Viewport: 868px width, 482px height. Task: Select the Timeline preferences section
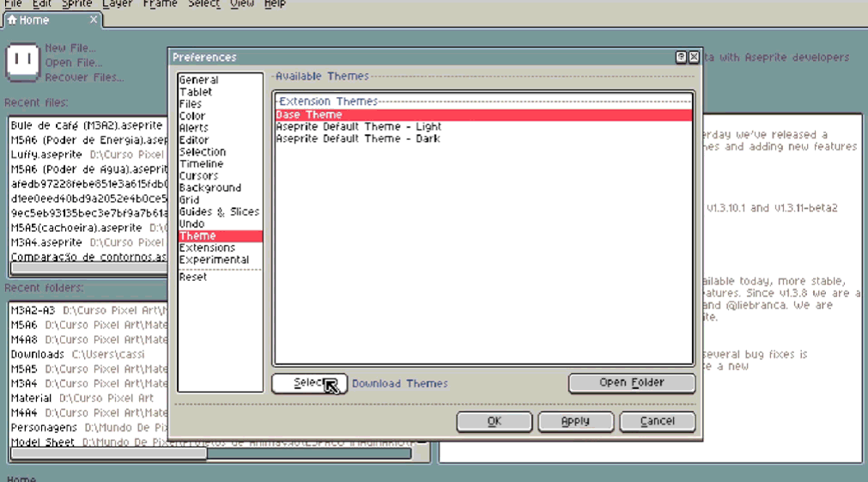pyautogui.click(x=221, y=164)
